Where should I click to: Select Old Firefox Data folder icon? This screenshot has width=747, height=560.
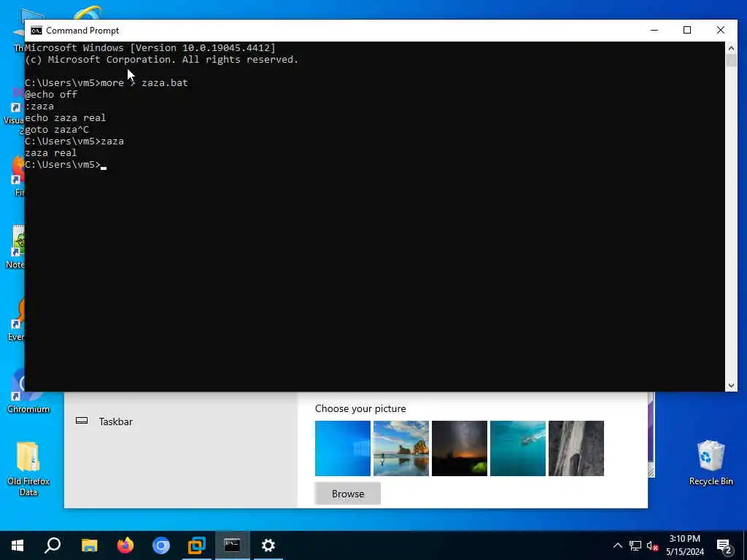click(28, 469)
